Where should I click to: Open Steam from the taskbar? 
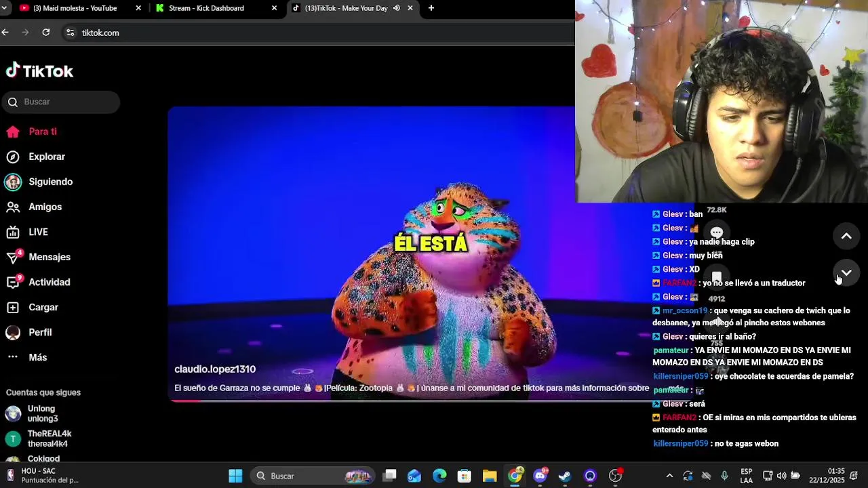click(x=565, y=476)
